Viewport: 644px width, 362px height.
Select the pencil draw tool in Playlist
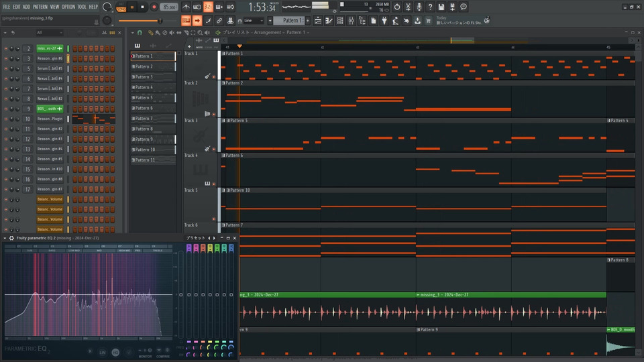150,32
